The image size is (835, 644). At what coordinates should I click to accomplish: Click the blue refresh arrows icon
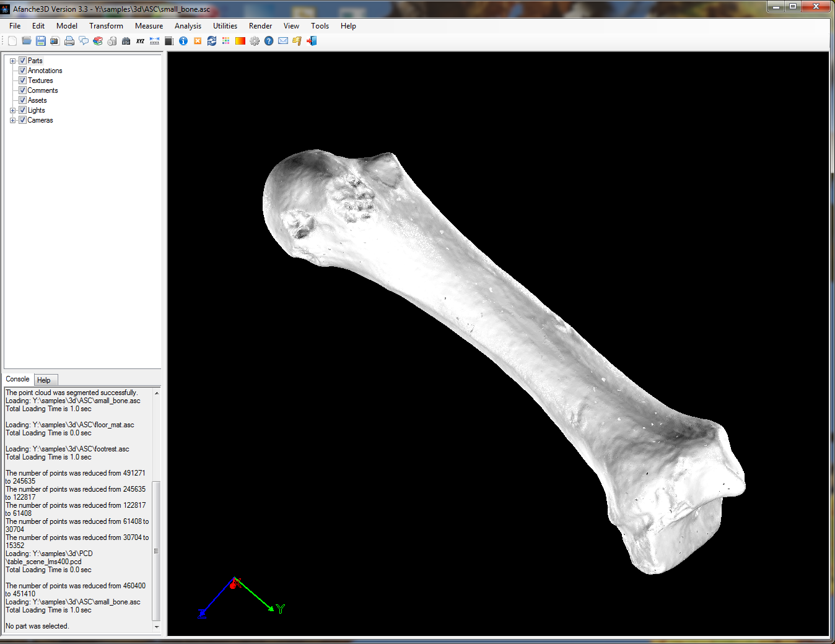(x=212, y=41)
